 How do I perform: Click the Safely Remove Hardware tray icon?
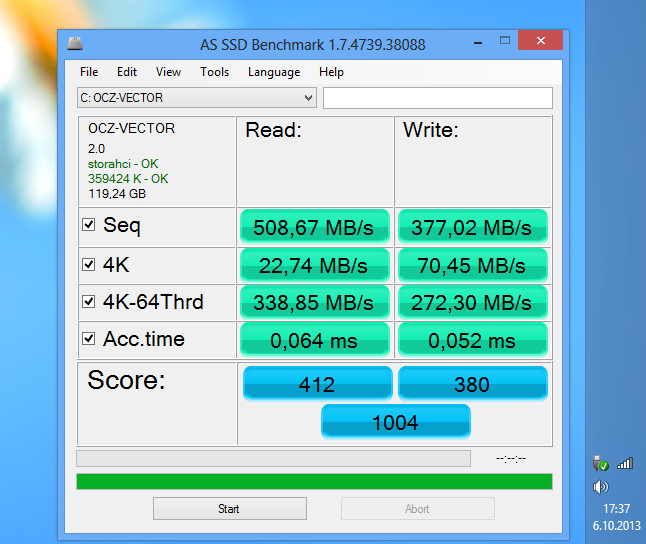[600, 464]
